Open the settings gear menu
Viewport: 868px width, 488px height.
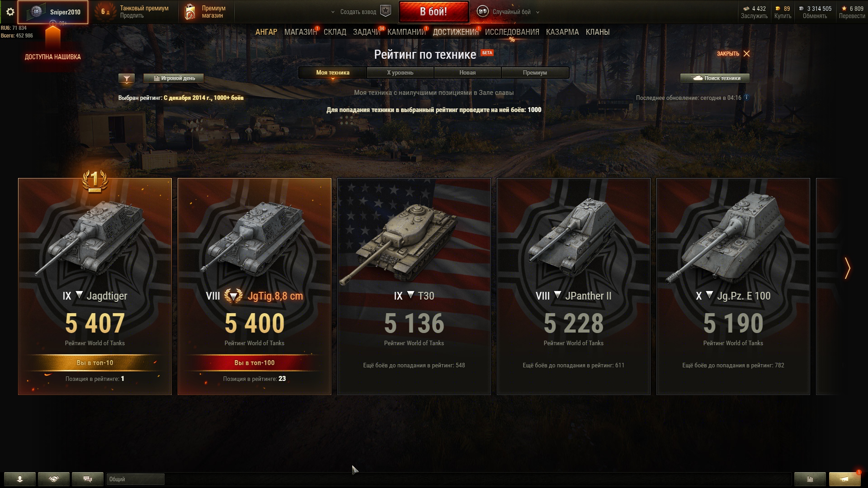10,12
